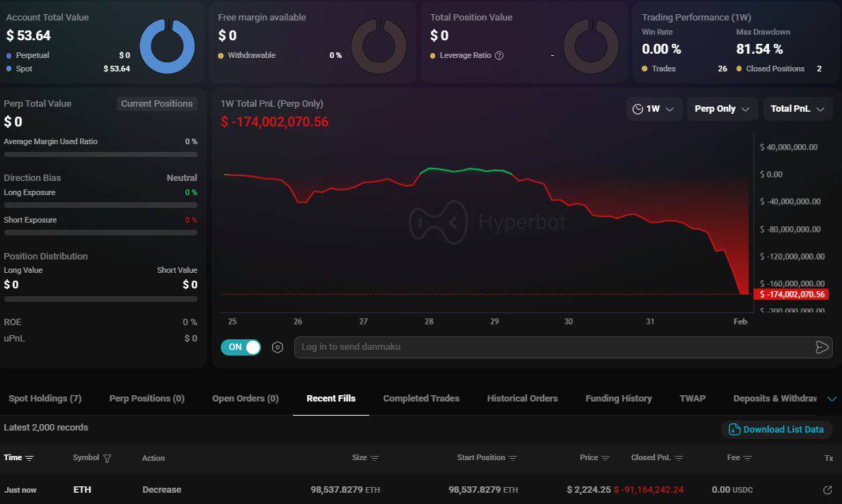This screenshot has height=504, width=842.
Task: Go to the Funding History tab
Action: (x=618, y=399)
